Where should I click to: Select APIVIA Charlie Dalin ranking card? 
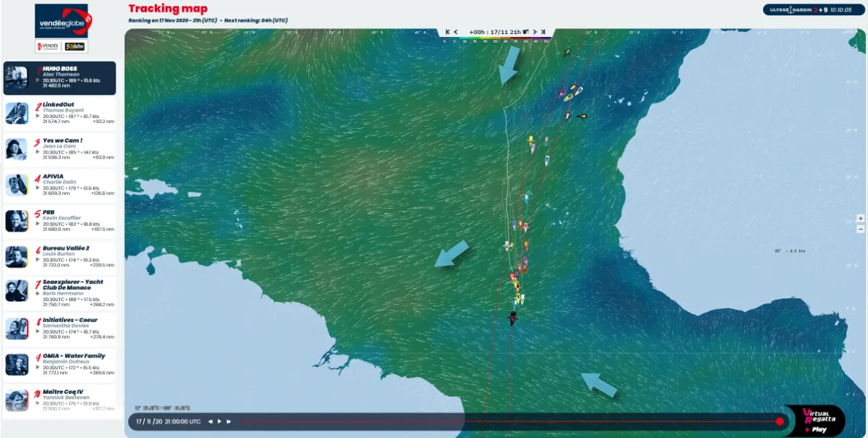click(x=59, y=185)
